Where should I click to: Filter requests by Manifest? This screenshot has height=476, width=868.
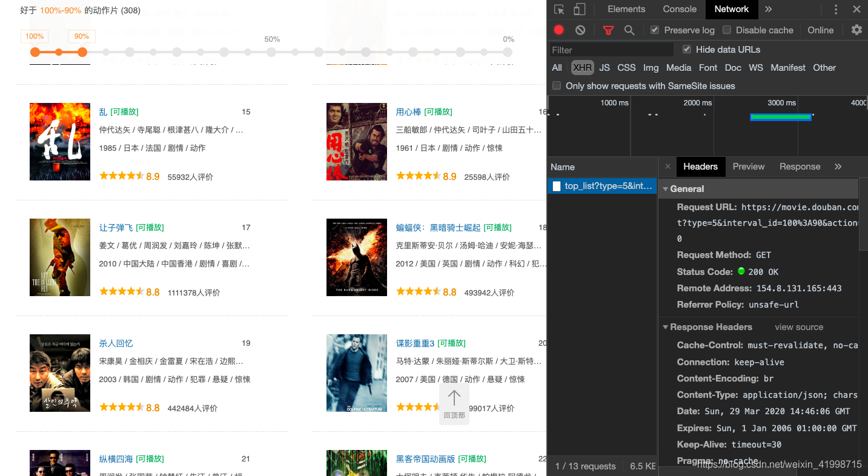pyautogui.click(x=788, y=68)
